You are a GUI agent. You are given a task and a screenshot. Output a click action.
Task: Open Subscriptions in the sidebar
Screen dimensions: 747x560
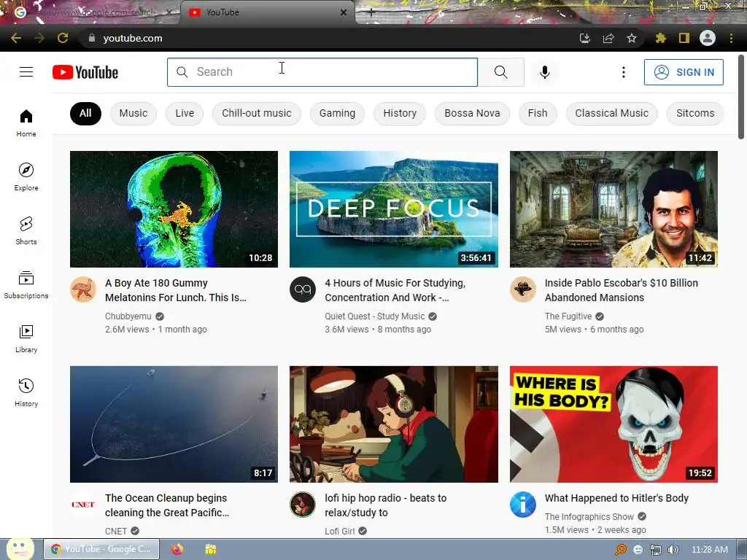(x=26, y=284)
